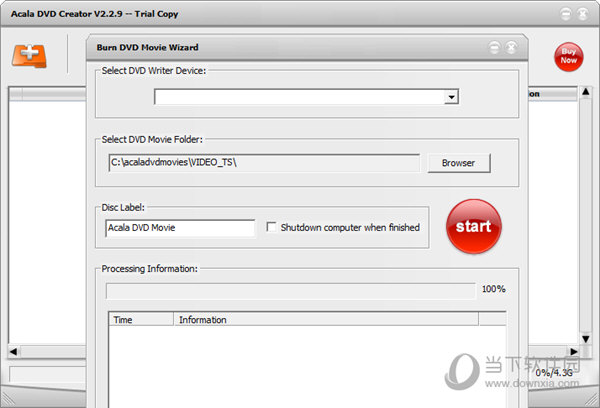
Task: Click main window scroll up arrow
Action: pyautogui.click(x=585, y=92)
